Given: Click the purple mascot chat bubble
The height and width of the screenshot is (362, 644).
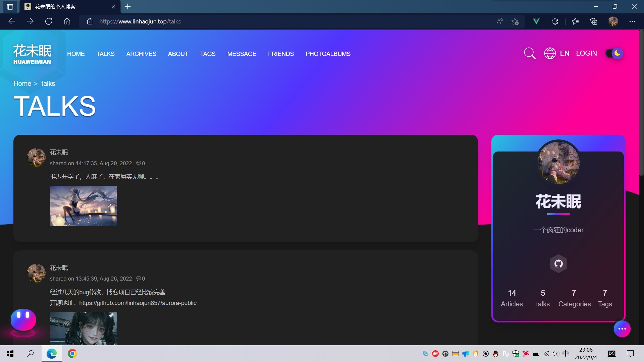Looking at the screenshot, I should [23, 320].
